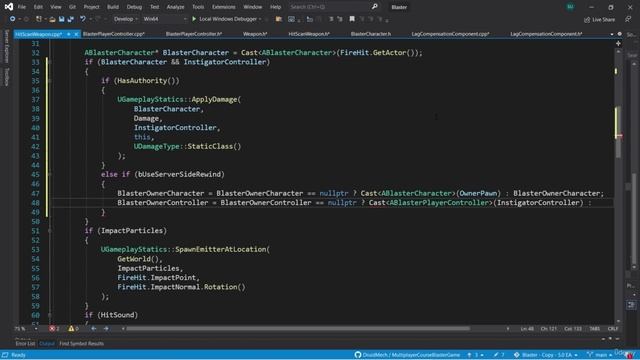Open the document tabs overflow dropdown
This screenshot has height=360, width=640.
click(x=612, y=34)
